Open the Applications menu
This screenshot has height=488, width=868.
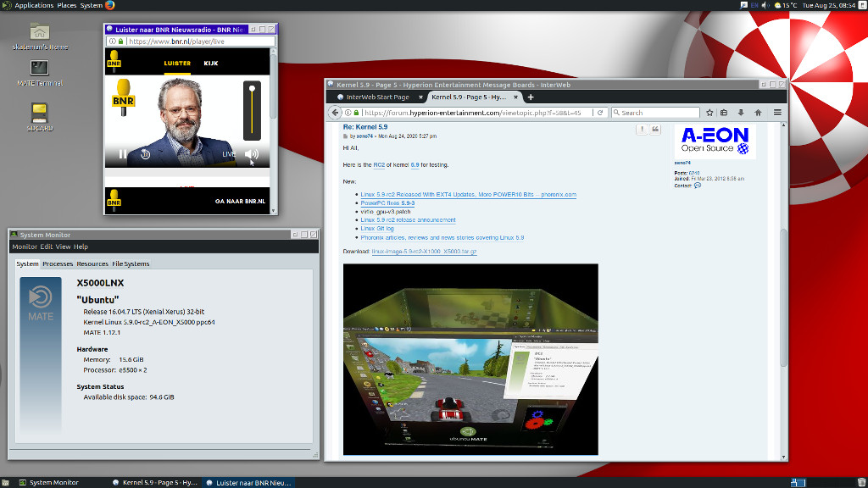[34, 5]
